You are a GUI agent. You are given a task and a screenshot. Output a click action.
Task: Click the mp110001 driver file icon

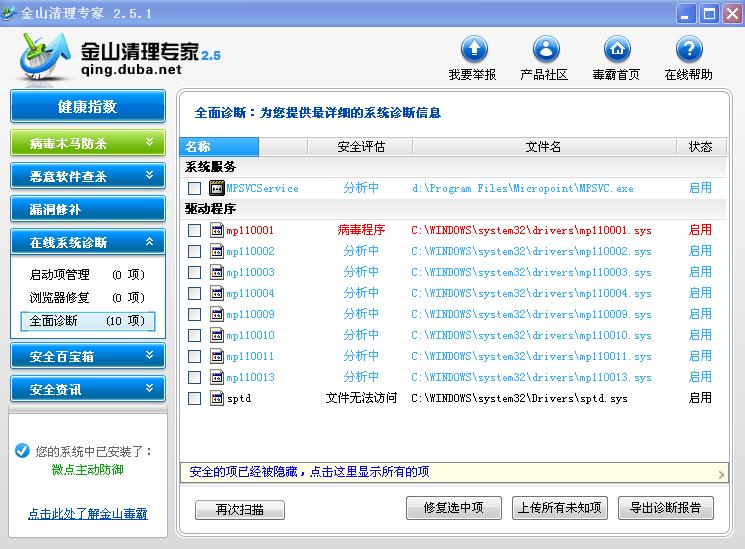coord(217,230)
